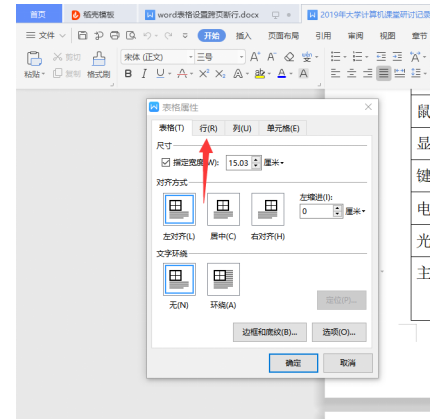Align paragraph text left

(x=335, y=73)
